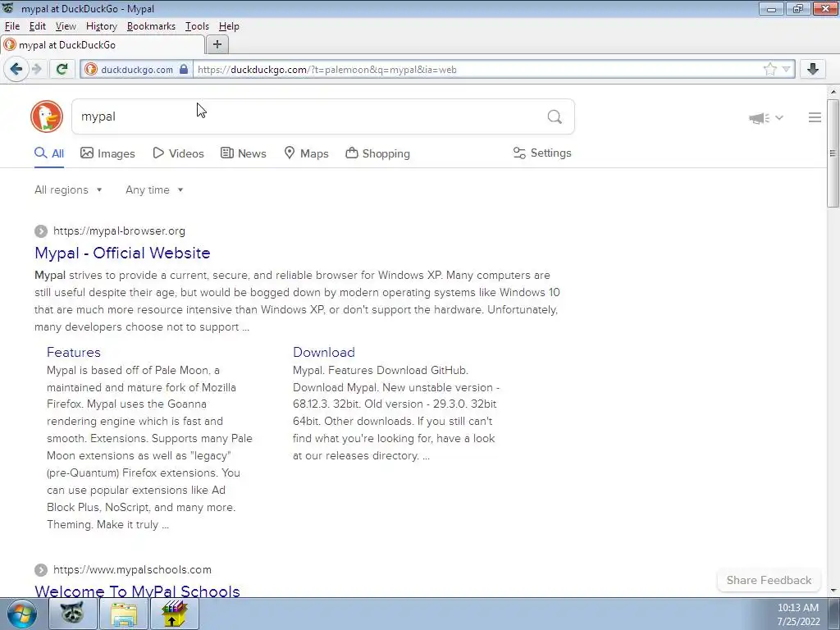Expand the dropdown next to the megaphone

tap(779, 118)
